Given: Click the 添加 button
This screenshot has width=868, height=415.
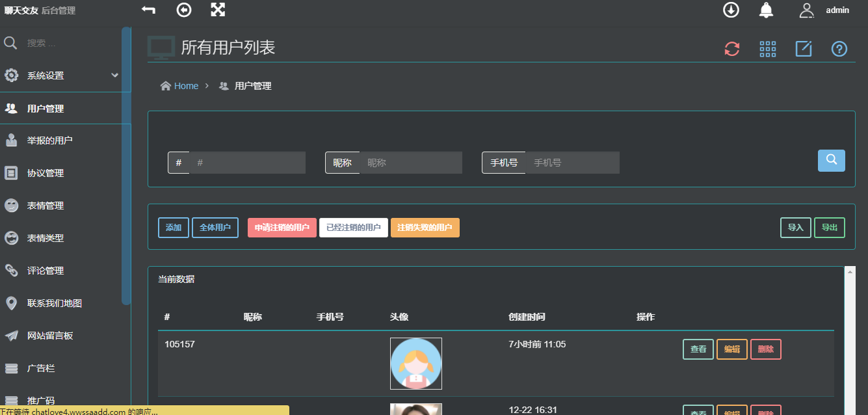Looking at the screenshot, I should click(x=174, y=228).
